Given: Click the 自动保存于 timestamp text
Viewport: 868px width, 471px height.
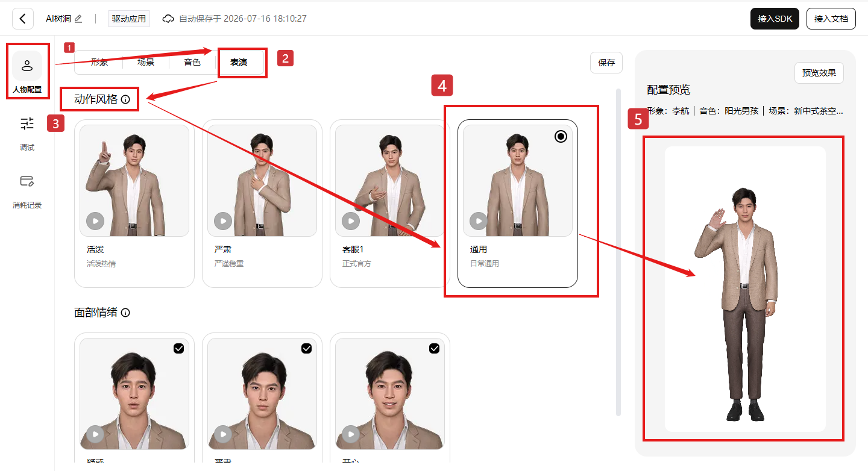Looking at the screenshot, I should pos(243,19).
